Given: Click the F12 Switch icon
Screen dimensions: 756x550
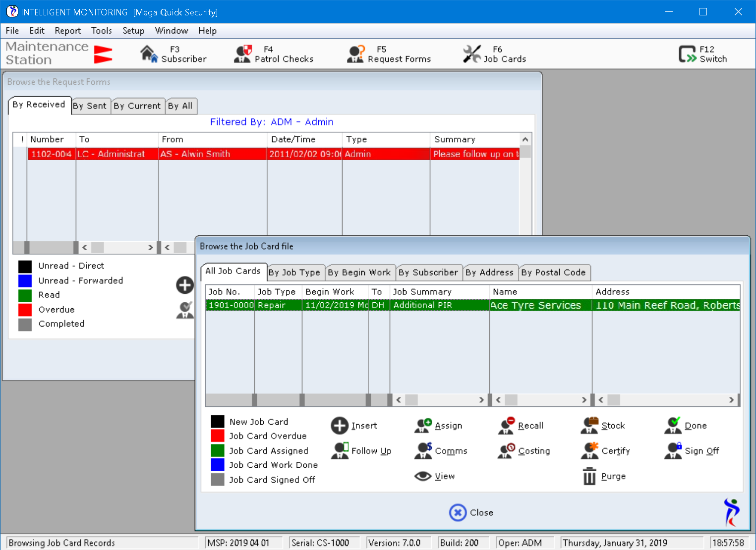Looking at the screenshot, I should point(688,54).
